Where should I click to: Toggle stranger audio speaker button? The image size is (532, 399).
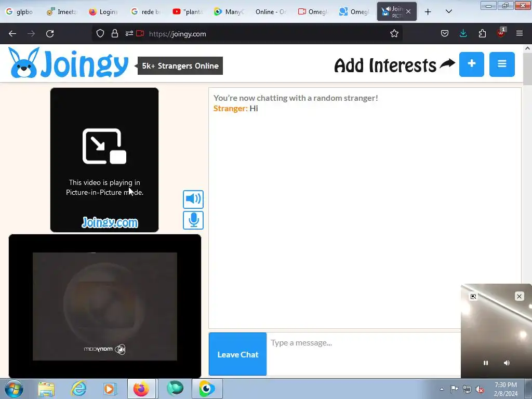click(193, 199)
